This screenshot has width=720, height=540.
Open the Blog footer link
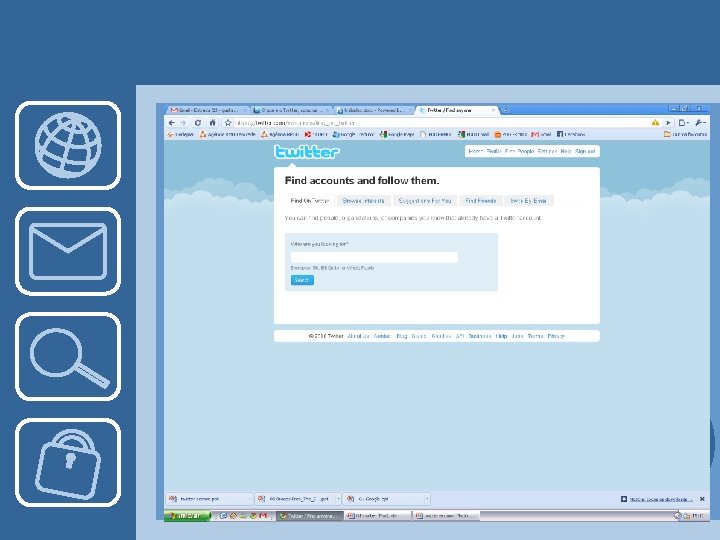(x=402, y=336)
